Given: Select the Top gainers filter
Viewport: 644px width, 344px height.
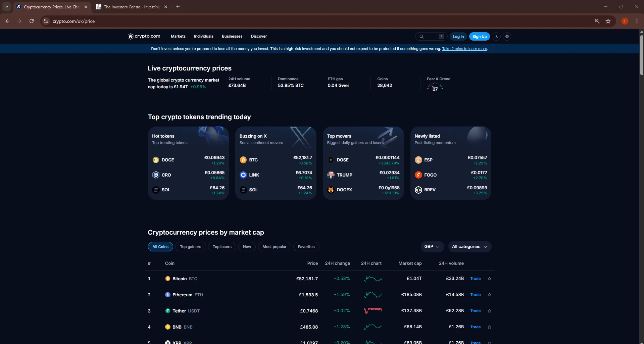Looking at the screenshot, I should point(191,247).
